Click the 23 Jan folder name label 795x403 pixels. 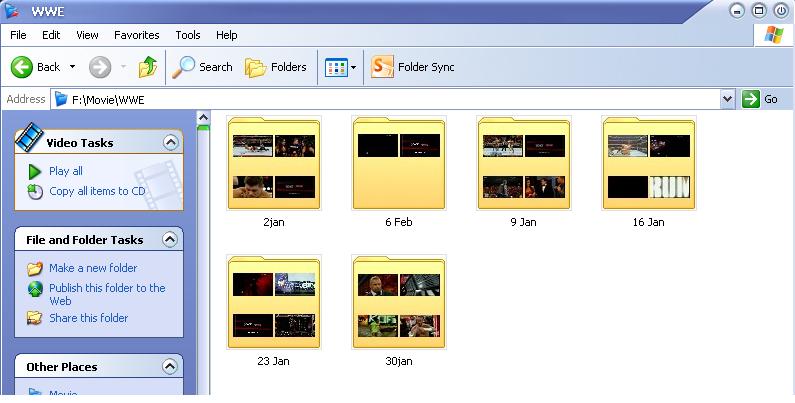point(273,361)
